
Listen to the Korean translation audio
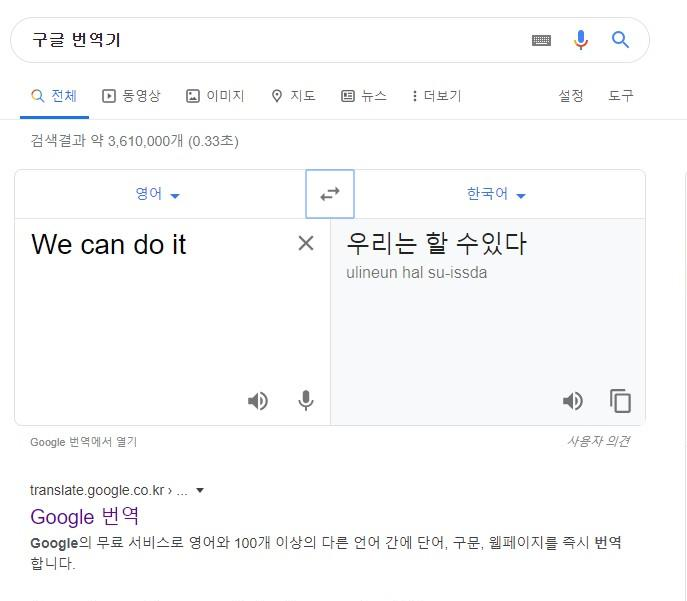pyautogui.click(x=572, y=401)
